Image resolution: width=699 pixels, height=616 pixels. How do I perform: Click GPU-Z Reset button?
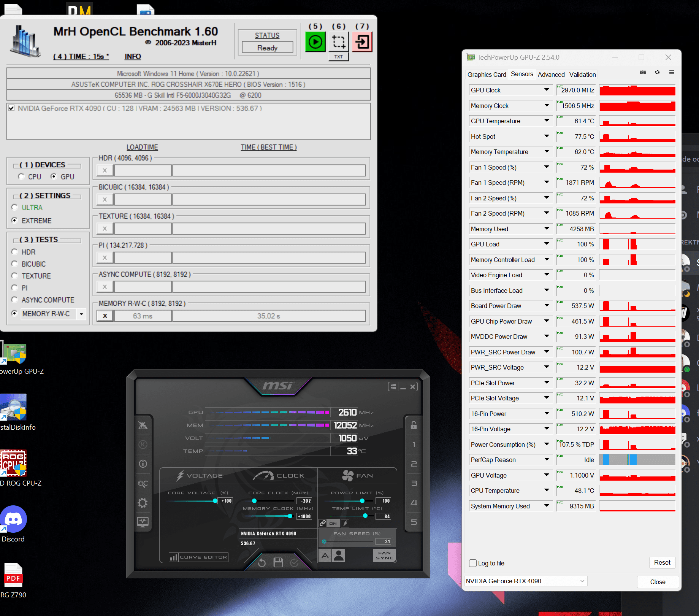tap(662, 562)
